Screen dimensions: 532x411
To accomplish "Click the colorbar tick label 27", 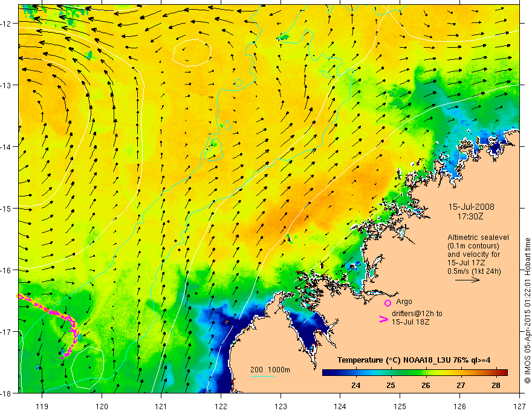I will (461, 385).
